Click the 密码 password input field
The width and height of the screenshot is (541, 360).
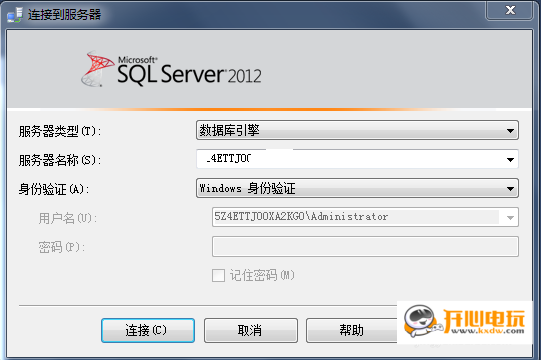(365, 246)
